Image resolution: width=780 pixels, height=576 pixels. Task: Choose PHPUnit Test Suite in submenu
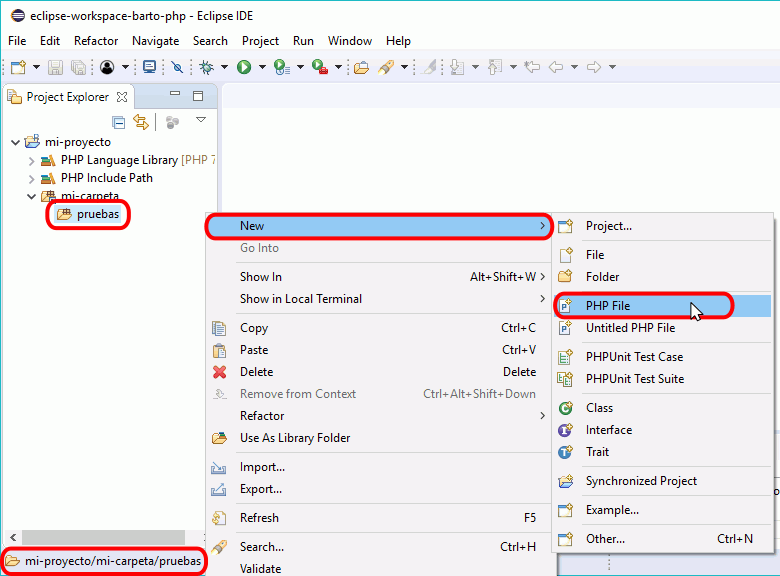click(663, 379)
